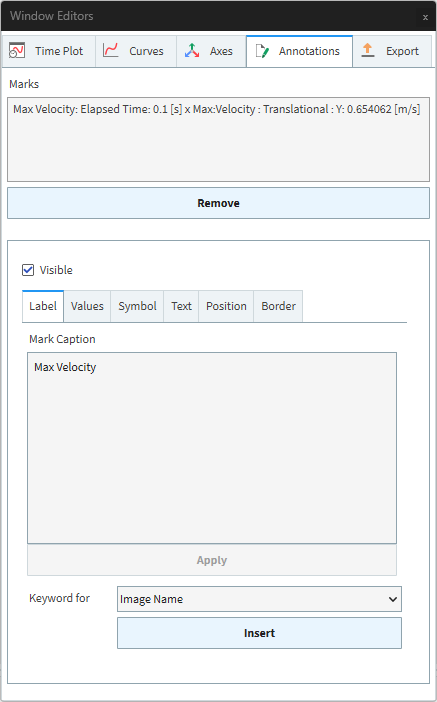Open the Values sub-tab
The image size is (437, 702).
click(87, 306)
